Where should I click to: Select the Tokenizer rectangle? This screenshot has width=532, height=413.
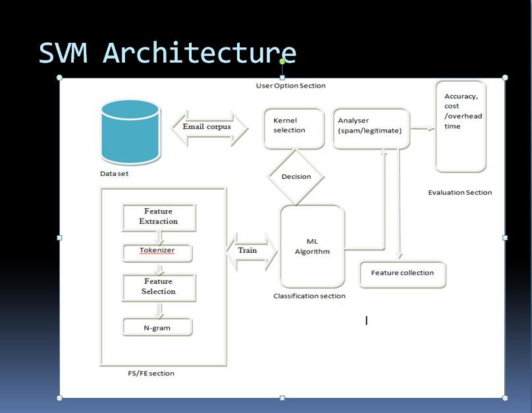point(157,252)
